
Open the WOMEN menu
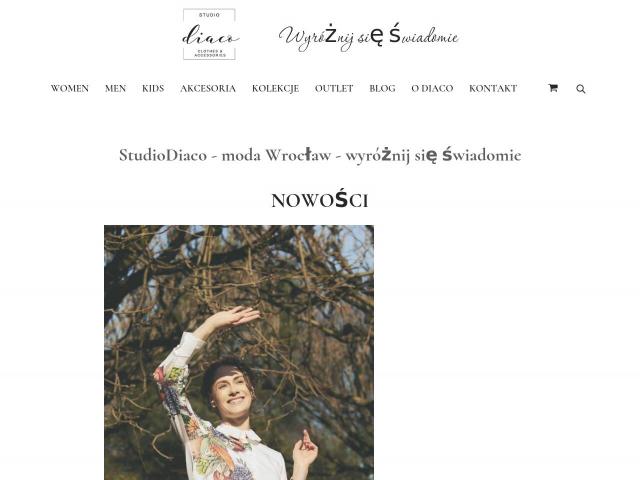(70, 89)
